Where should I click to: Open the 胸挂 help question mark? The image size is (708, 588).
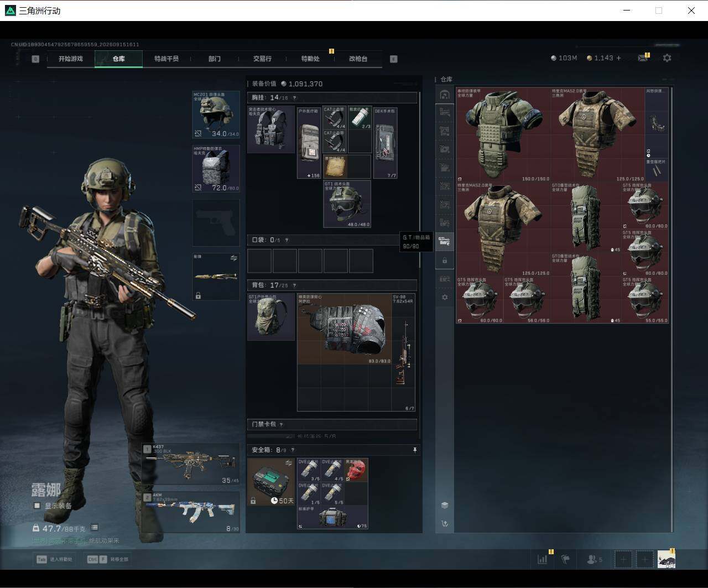click(294, 98)
